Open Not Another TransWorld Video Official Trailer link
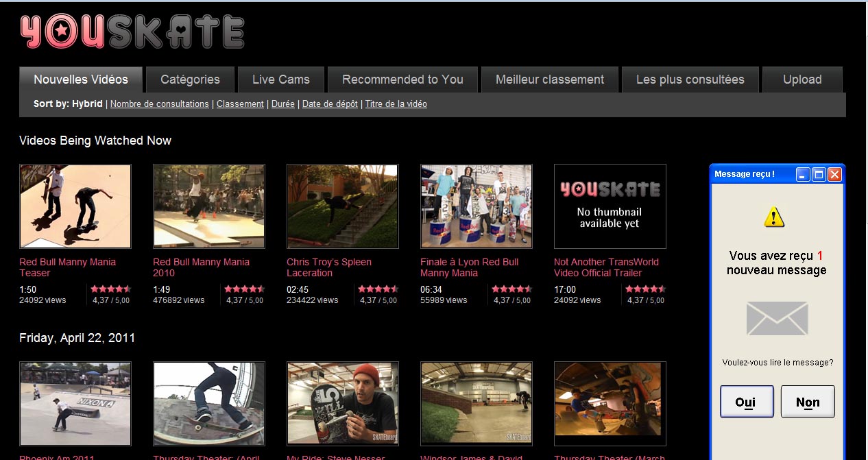Viewport: 868px width, 460px height. pos(606,267)
